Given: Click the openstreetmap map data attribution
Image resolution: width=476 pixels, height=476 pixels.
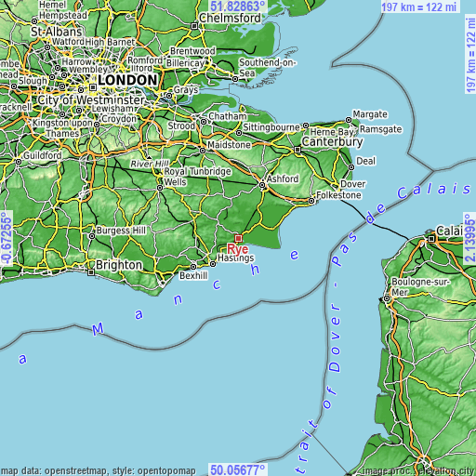Looking at the screenshot, I should tap(98, 471).
